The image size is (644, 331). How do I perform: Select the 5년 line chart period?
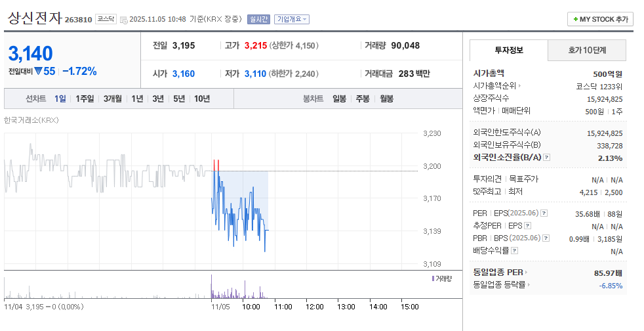(x=179, y=99)
